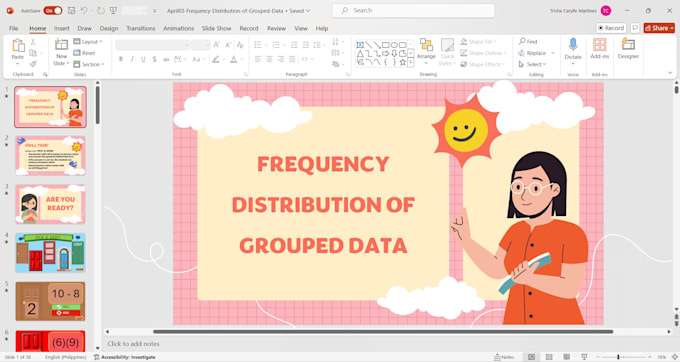This screenshot has width=680, height=362.
Task: Click the text highlight color button
Action: point(216,59)
